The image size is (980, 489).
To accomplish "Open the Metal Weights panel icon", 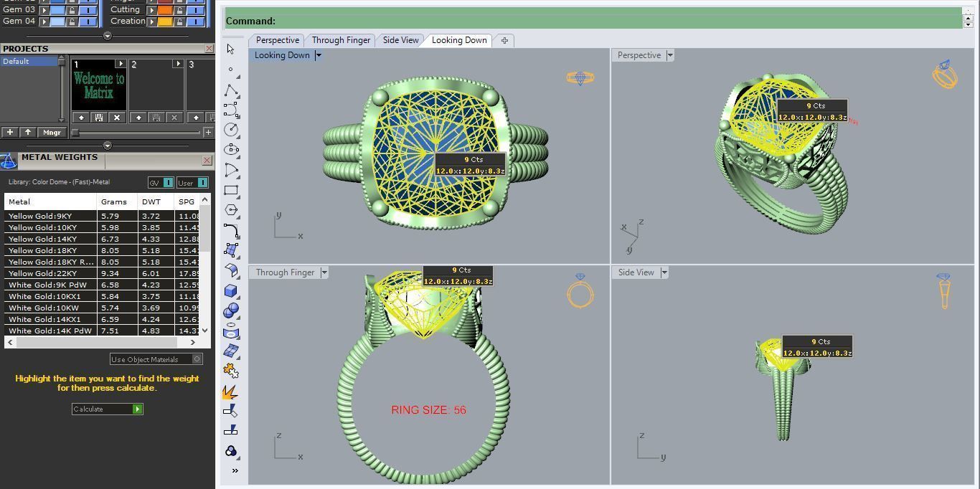I will point(8,161).
